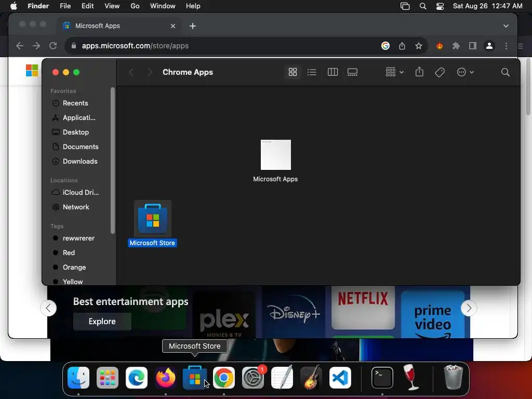Open Control Center in the menu bar

coord(440,6)
